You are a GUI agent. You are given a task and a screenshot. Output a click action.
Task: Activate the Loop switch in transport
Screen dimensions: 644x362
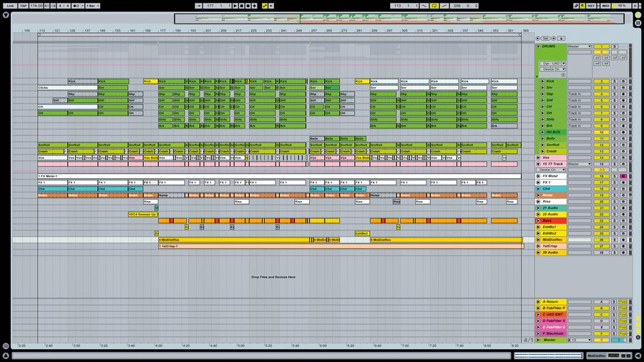(x=434, y=5)
